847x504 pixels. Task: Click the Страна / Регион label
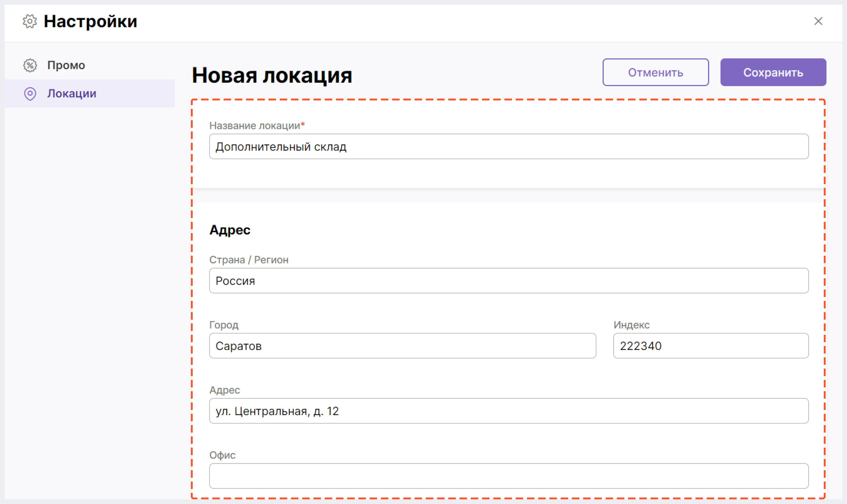click(x=249, y=260)
